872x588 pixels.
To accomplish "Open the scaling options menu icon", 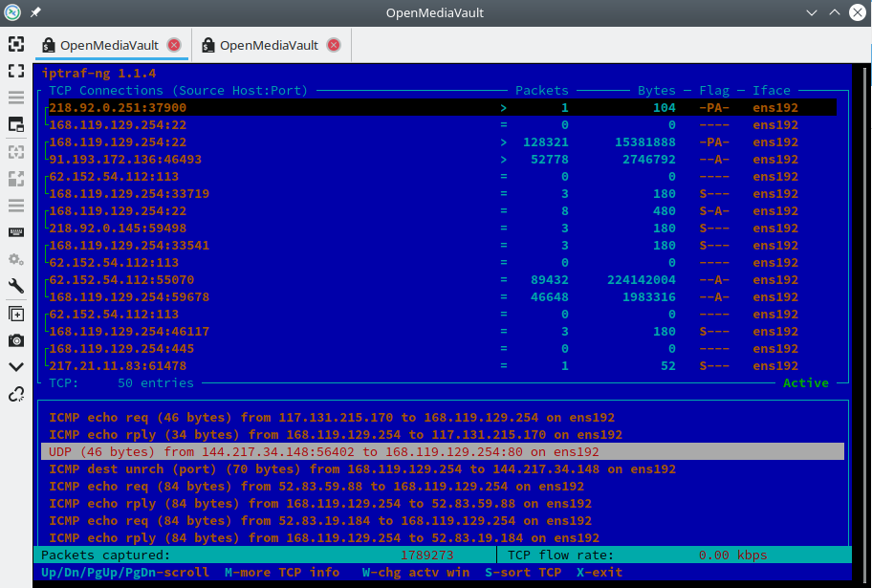I will 16,206.
